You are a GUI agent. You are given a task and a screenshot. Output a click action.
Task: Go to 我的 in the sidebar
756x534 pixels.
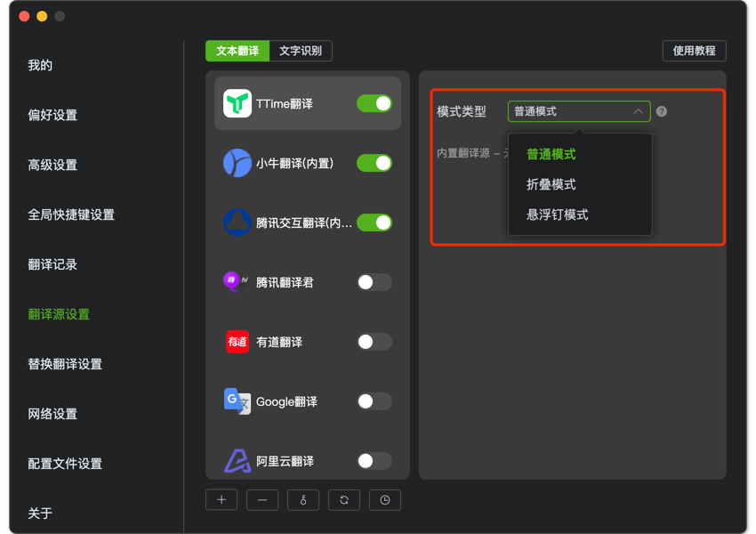click(x=40, y=65)
